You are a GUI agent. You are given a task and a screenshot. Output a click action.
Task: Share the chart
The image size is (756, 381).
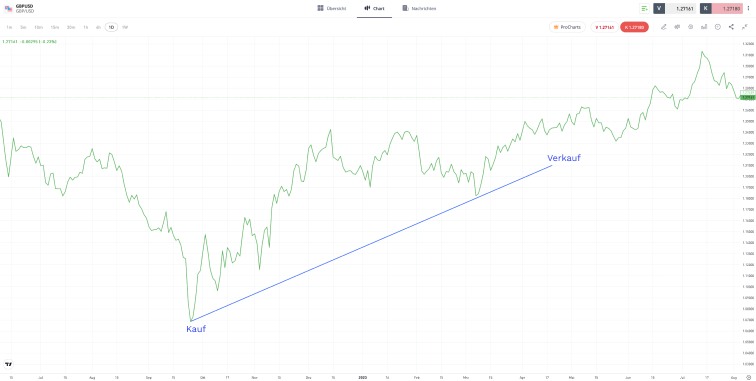731,27
